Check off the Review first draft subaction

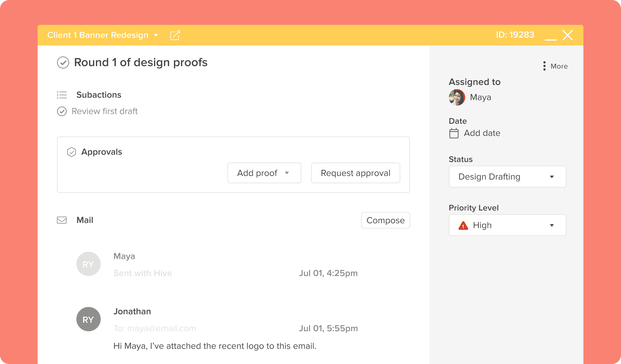coord(62,111)
